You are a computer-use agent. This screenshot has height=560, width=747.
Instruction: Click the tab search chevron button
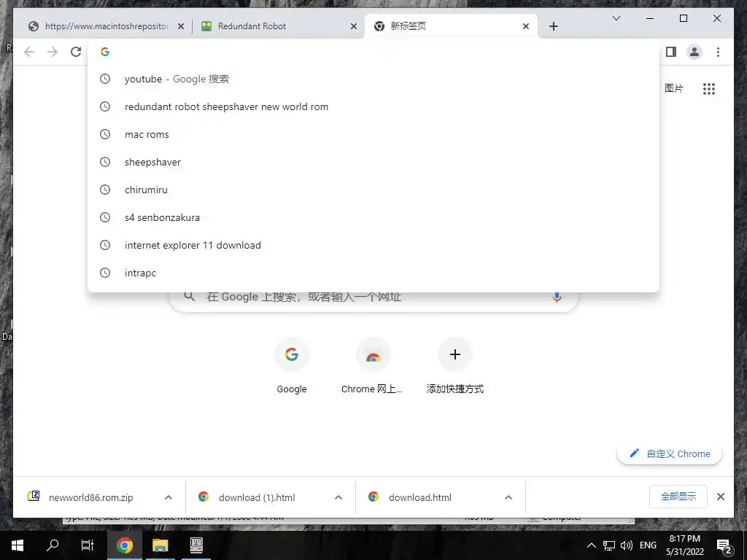[x=616, y=18]
